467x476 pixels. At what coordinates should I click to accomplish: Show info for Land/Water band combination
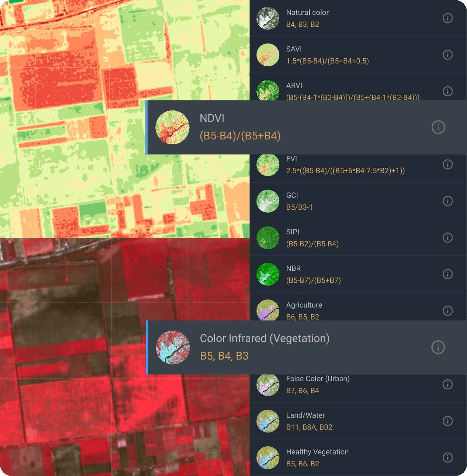[448, 421]
